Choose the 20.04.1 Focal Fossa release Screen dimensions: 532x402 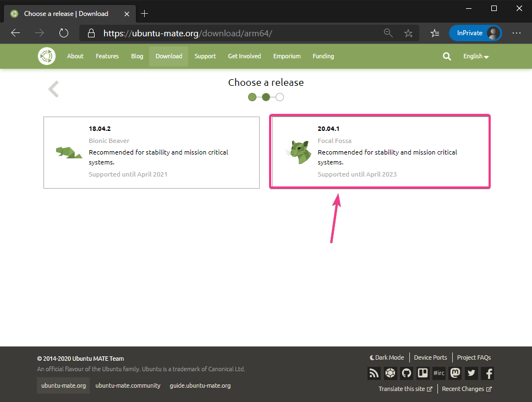380,152
